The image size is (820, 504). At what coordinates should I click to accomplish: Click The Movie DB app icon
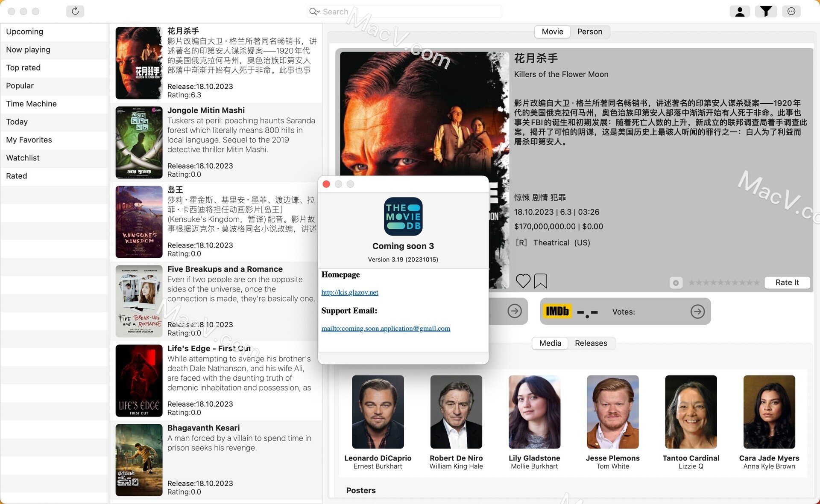[x=403, y=216]
